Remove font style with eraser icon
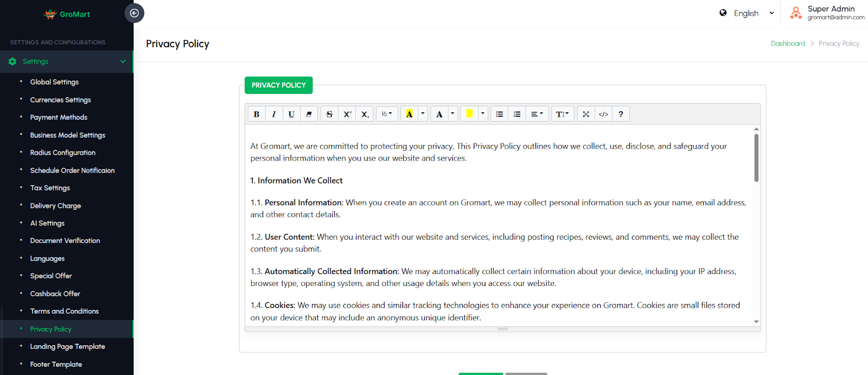868x375 pixels. (x=309, y=114)
